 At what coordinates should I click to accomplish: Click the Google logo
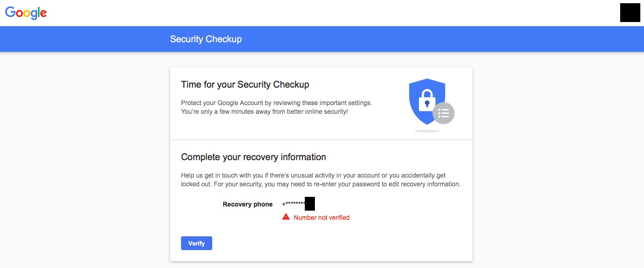[26, 13]
